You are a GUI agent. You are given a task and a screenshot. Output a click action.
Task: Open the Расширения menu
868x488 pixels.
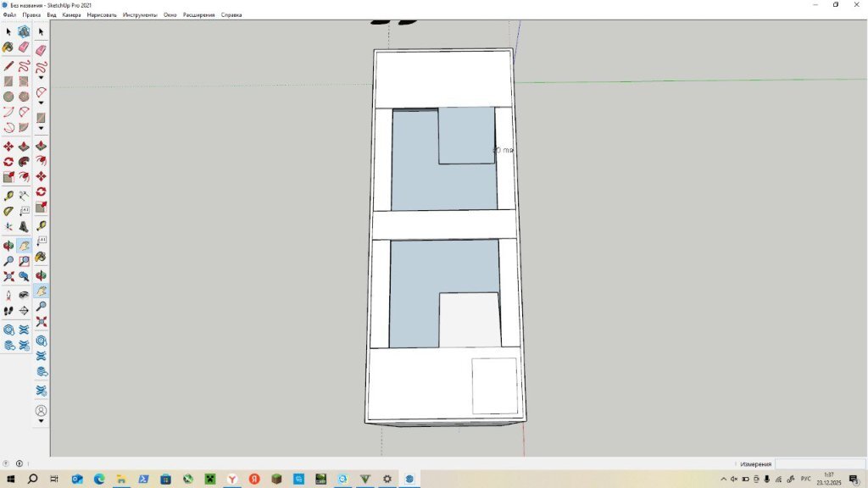click(198, 15)
